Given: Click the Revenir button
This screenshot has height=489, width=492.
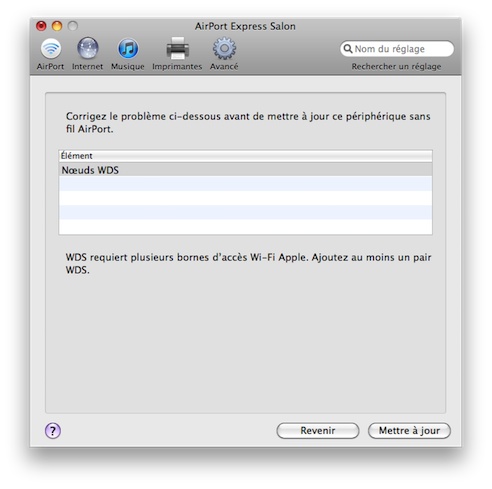Looking at the screenshot, I should click(318, 431).
